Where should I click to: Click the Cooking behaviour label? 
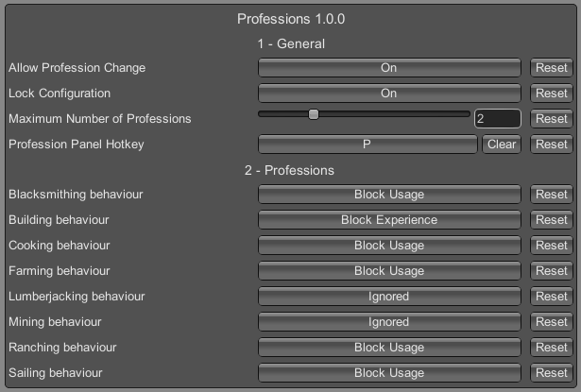click(x=60, y=246)
